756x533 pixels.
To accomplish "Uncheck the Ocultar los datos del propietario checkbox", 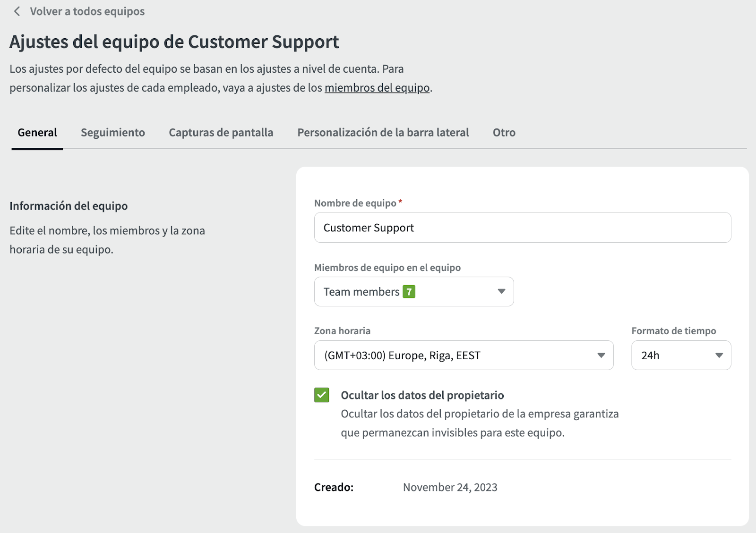I will [322, 395].
